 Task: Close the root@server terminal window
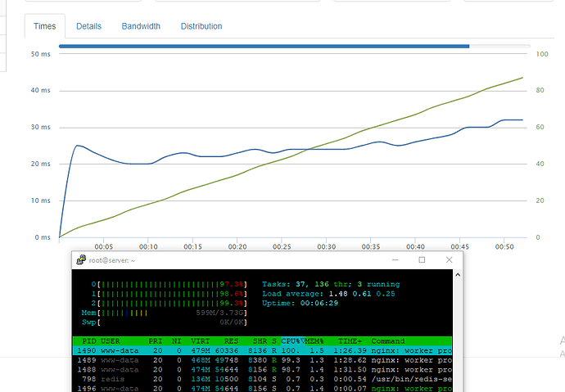(449, 260)
